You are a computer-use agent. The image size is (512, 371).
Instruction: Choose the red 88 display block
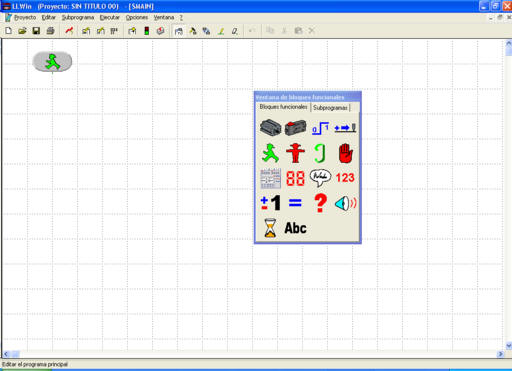295,178
